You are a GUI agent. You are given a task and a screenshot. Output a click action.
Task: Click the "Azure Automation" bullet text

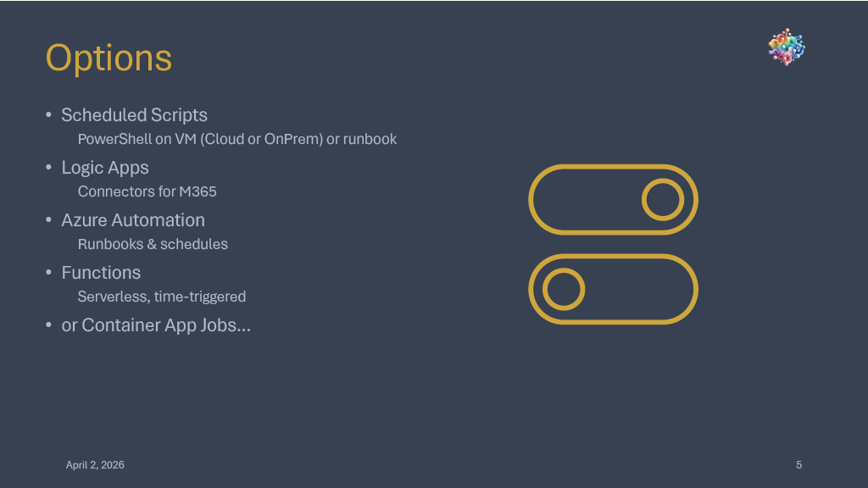tap(133, 220)
